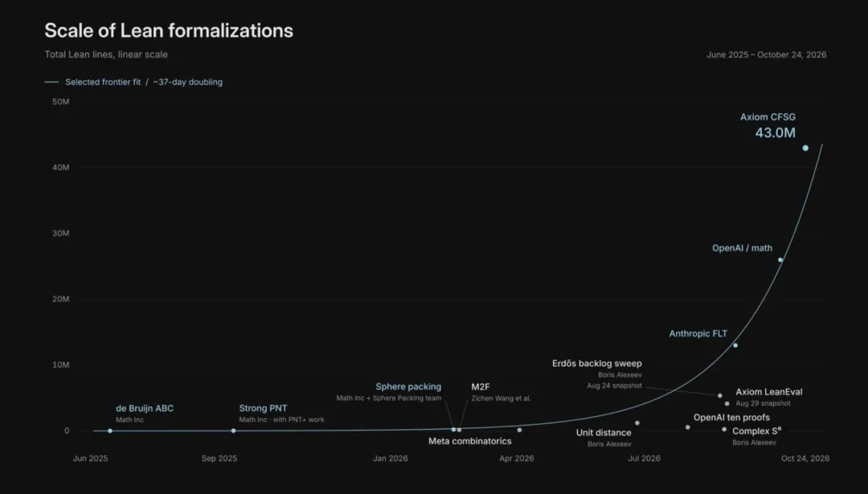This screenshot has width=868, height=494.
Task: Select the OpenAI ten proofs label
Action: (731, 417)
